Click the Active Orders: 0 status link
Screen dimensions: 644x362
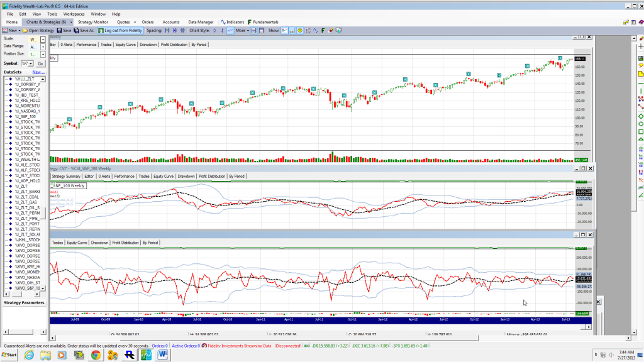click(x=186, y=346)
